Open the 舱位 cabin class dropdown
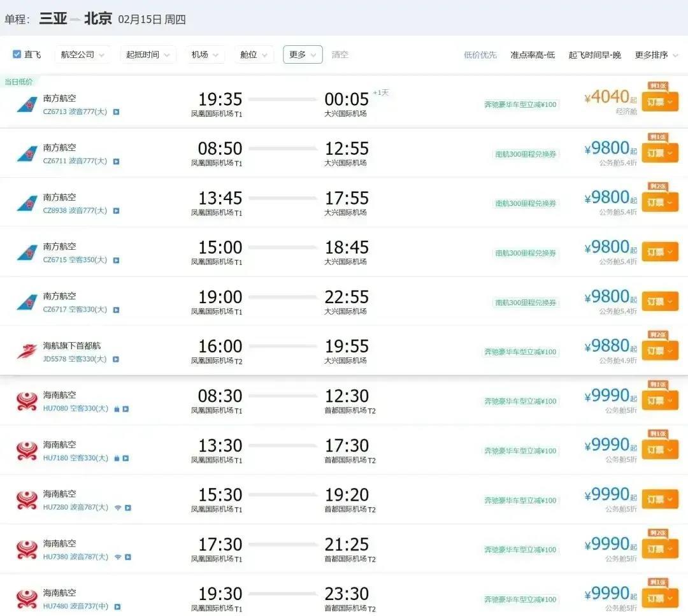 (254, 54)
